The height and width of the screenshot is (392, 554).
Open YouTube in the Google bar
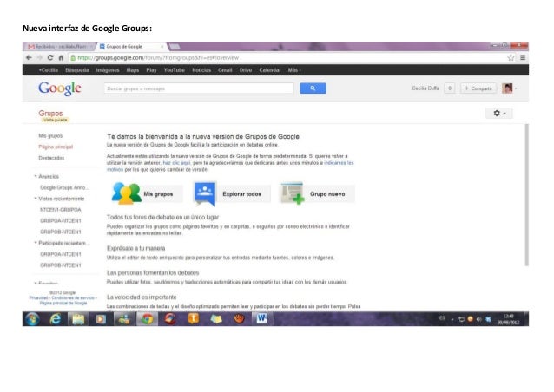pyautogui.click(x=175, y=70)
